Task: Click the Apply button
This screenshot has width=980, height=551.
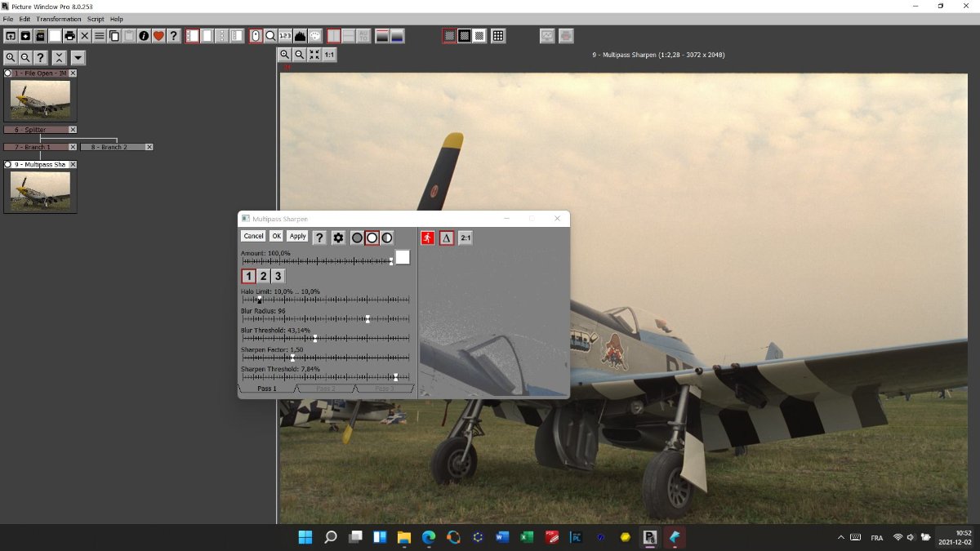Action: click(297, 236)
